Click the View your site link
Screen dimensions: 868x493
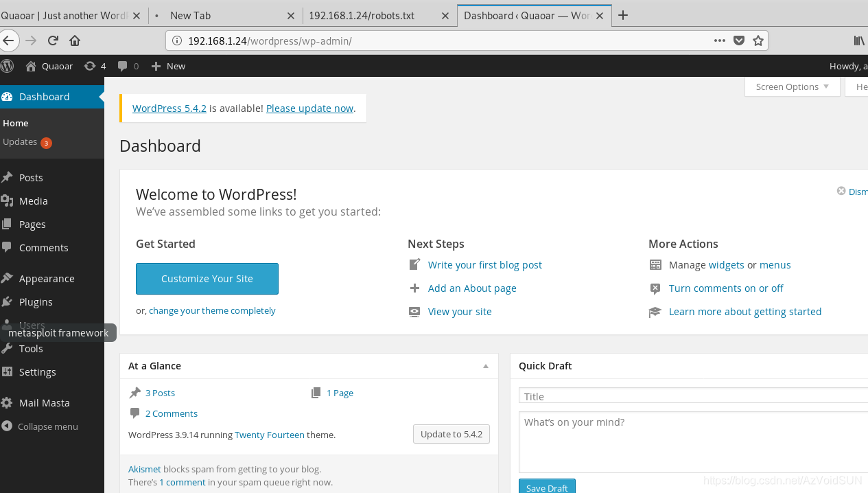pos(460,312)
